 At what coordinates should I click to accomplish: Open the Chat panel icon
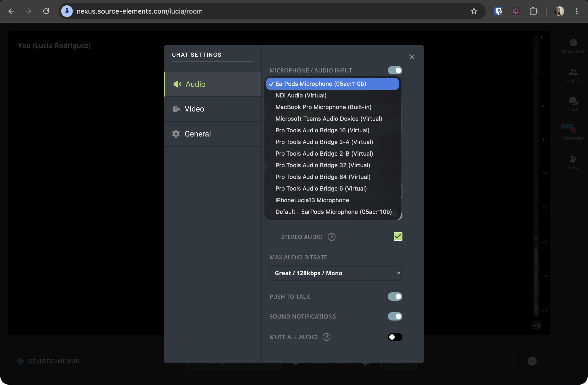(573, 101)
